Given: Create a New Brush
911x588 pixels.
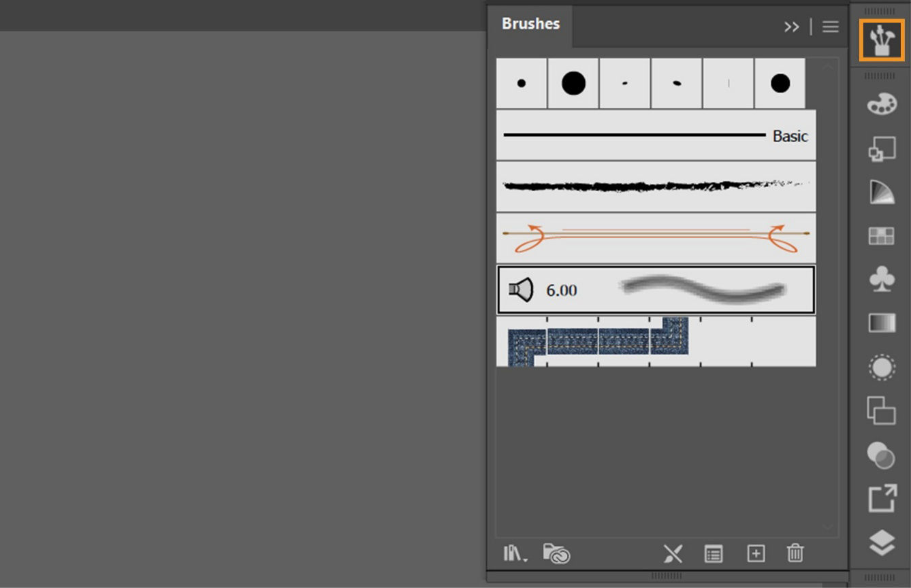Looking at the screenshot, I should [755, 553].
